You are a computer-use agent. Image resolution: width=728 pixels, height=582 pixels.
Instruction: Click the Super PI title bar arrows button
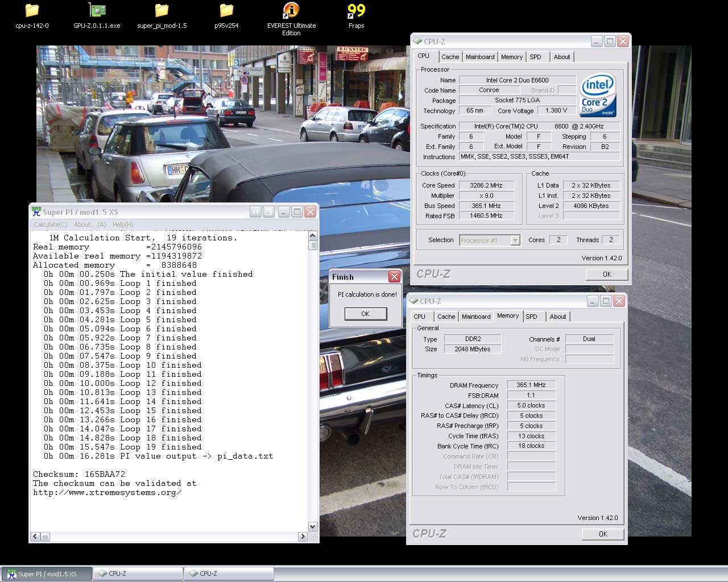click(256, 211)
